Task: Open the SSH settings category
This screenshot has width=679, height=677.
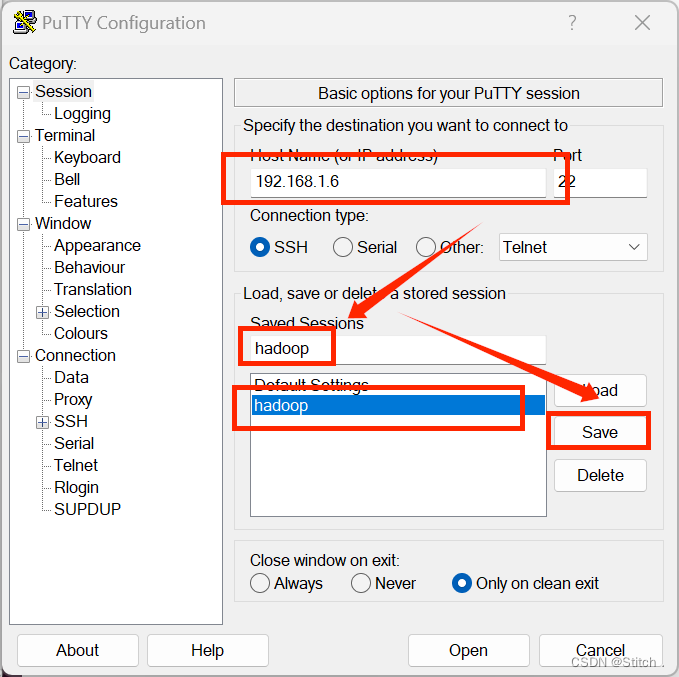Action: tap(71, 421)
